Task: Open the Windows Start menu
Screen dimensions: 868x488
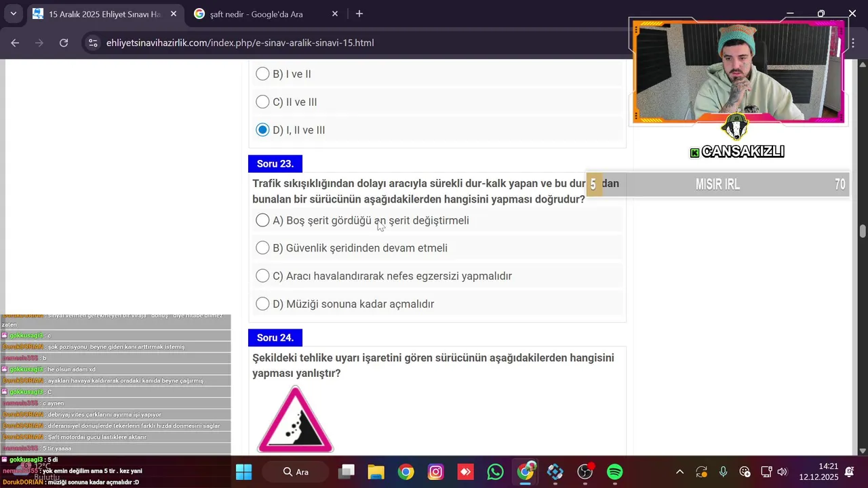Action: (x=243, y=472)
